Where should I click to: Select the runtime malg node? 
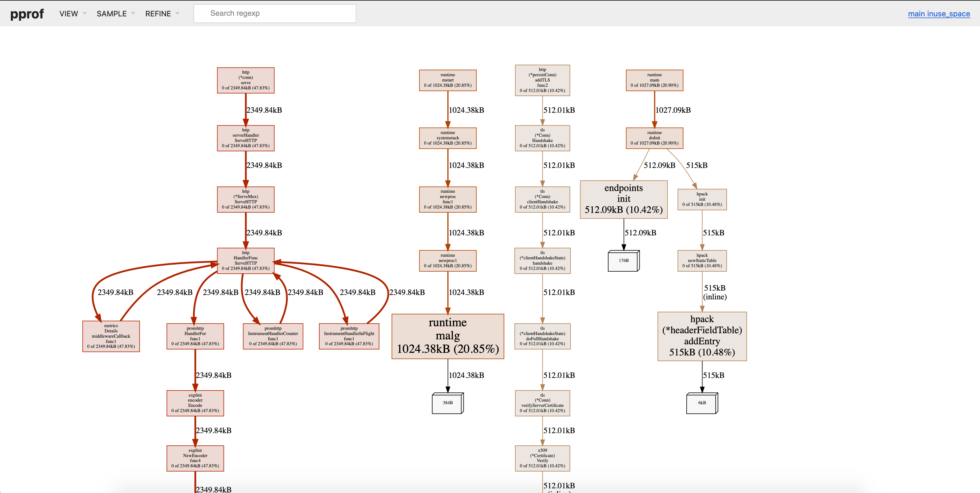pyautogui.click(x=447, y=336)
